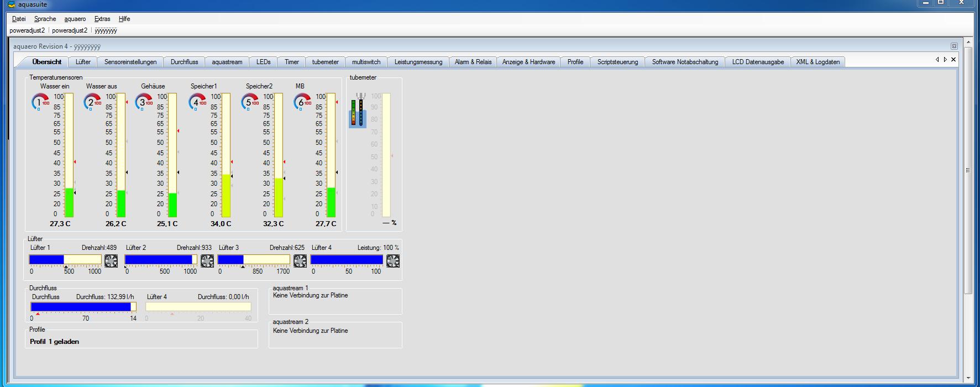Click the 32,3 C reading under Speicher2
The height and width of the screenshot is (387, 980).
273,224
